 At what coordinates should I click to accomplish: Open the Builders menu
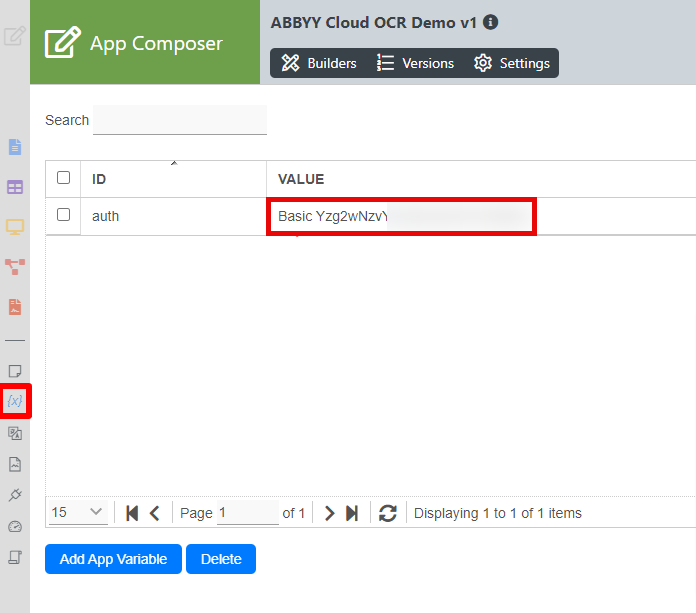pyautogui.click(x=319, y=63)
